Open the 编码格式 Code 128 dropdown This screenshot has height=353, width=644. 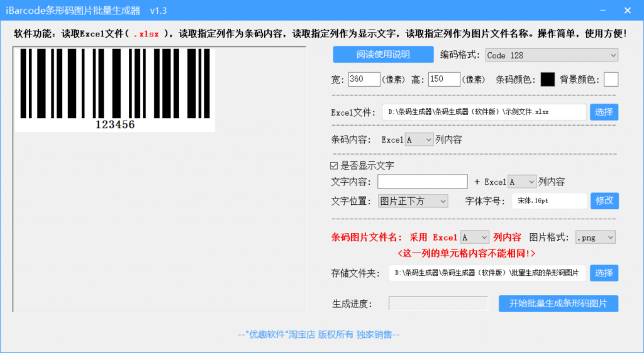click(552, 55)
